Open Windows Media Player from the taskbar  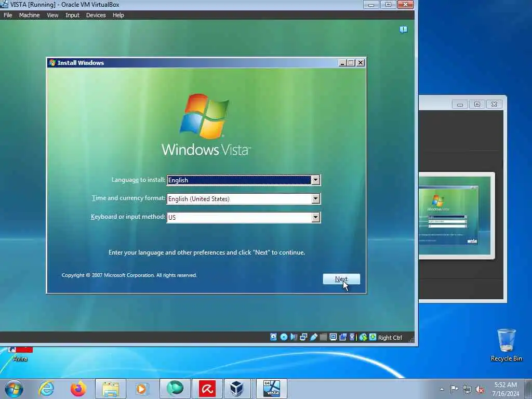[x=142, y=389]
